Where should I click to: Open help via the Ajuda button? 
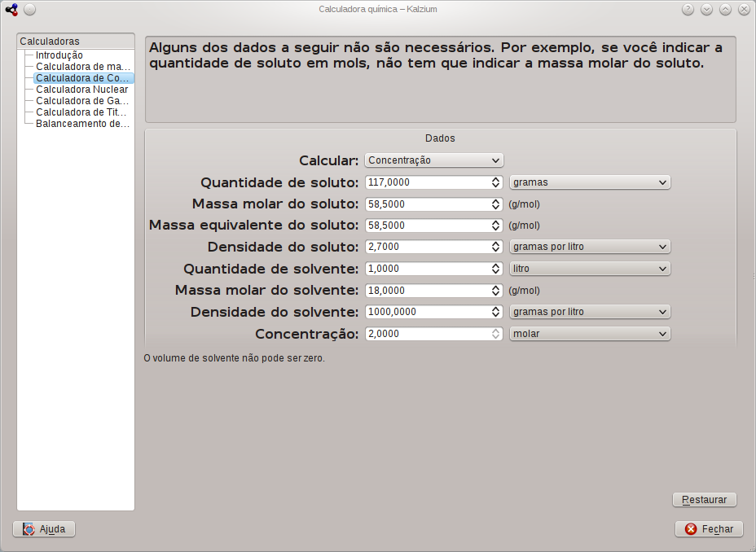[x=43, y=529]
